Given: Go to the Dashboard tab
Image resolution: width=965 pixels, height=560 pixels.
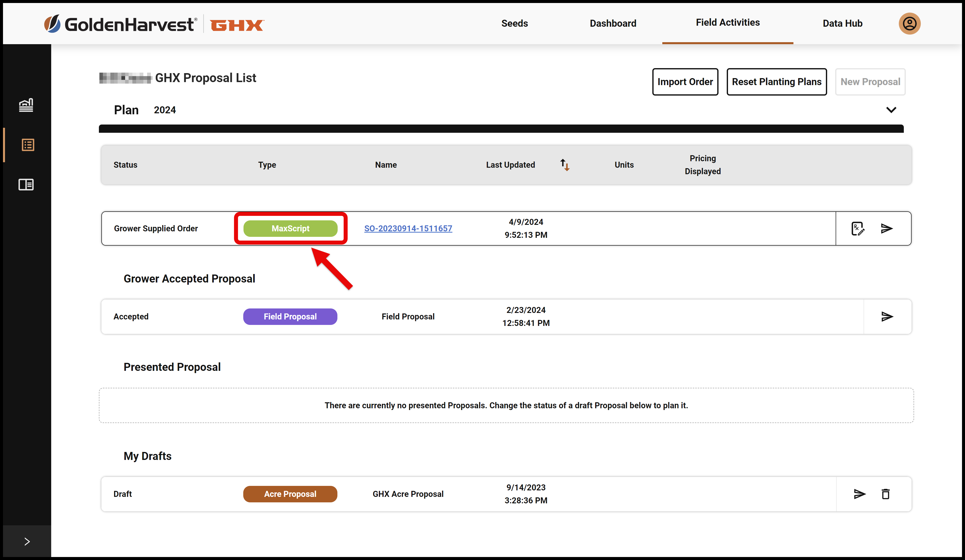Looking at the screenshot, I should click(613, 23).
